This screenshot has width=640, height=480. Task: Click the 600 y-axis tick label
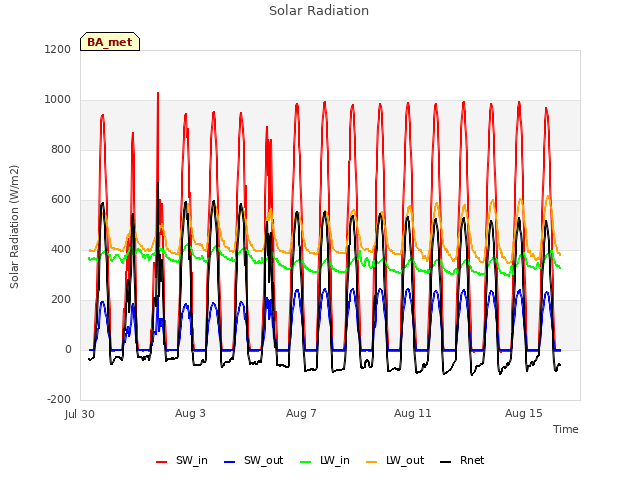coord(61,200)
